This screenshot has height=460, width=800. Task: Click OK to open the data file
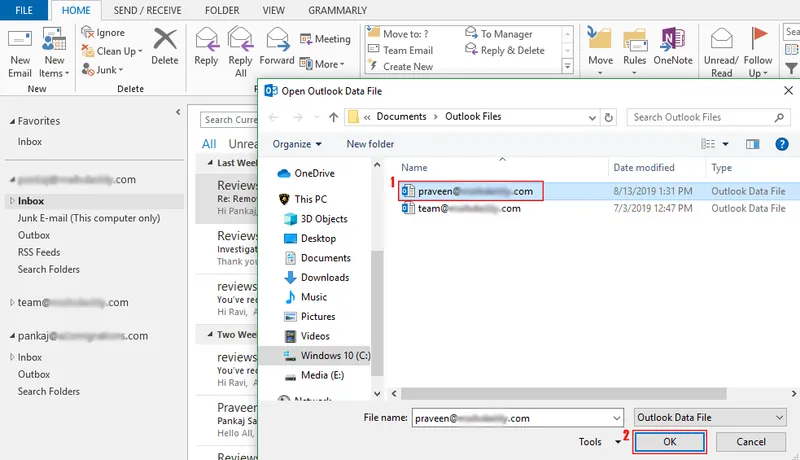669,442
